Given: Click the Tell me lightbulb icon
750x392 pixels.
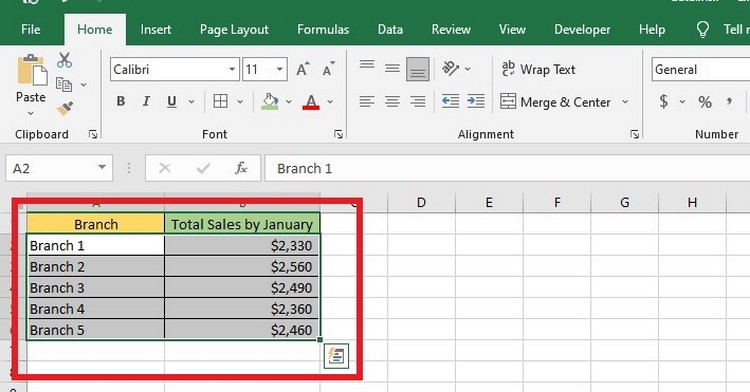Looking at the screenshot, I should pos(703,30).
